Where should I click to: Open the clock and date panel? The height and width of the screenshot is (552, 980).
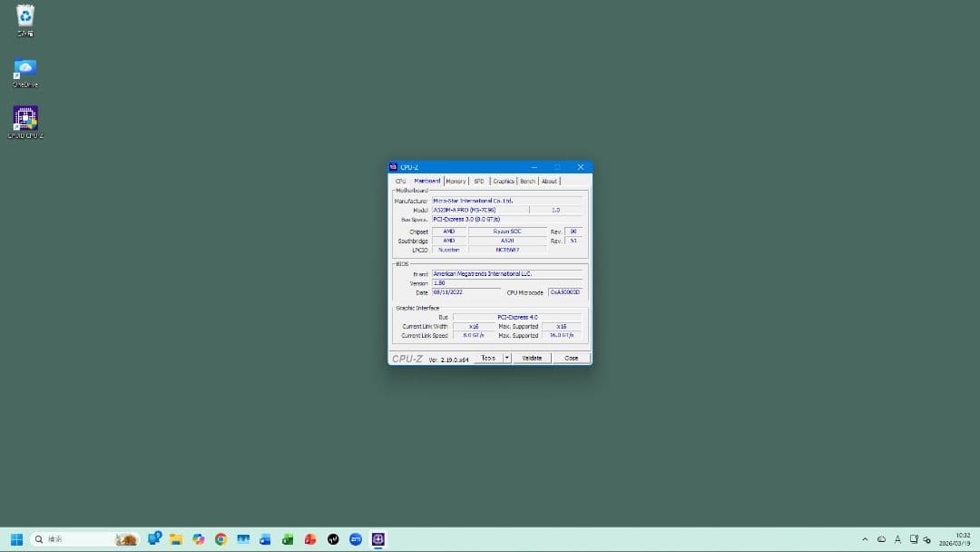point(955,539)
